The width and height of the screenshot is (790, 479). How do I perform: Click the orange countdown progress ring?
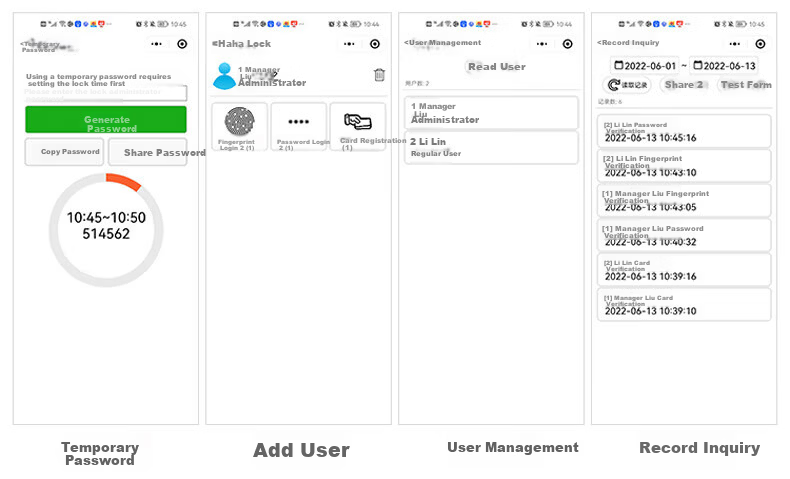tap(123, 182)
